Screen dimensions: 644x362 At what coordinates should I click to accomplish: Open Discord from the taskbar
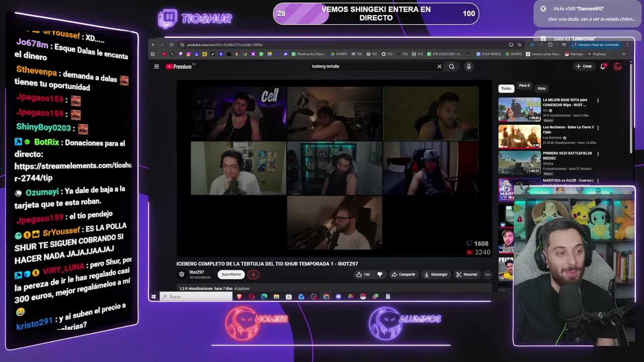[x=338, y=297]
